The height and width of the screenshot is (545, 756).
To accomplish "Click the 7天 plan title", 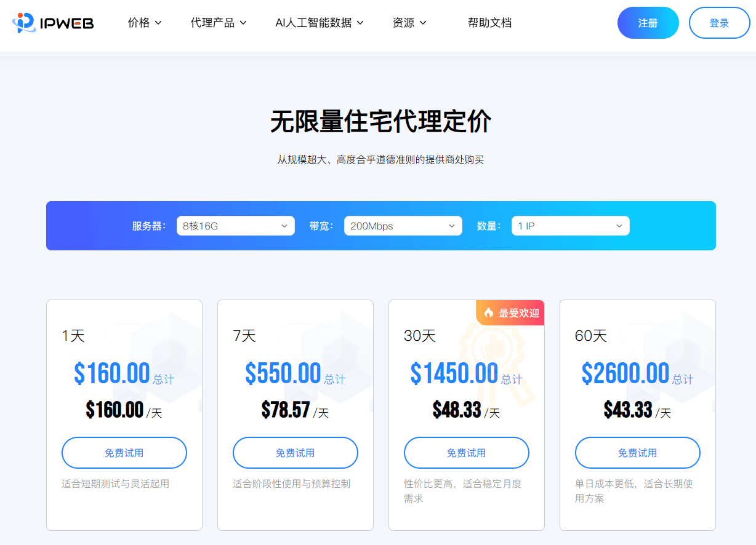I will pos(244,336).
